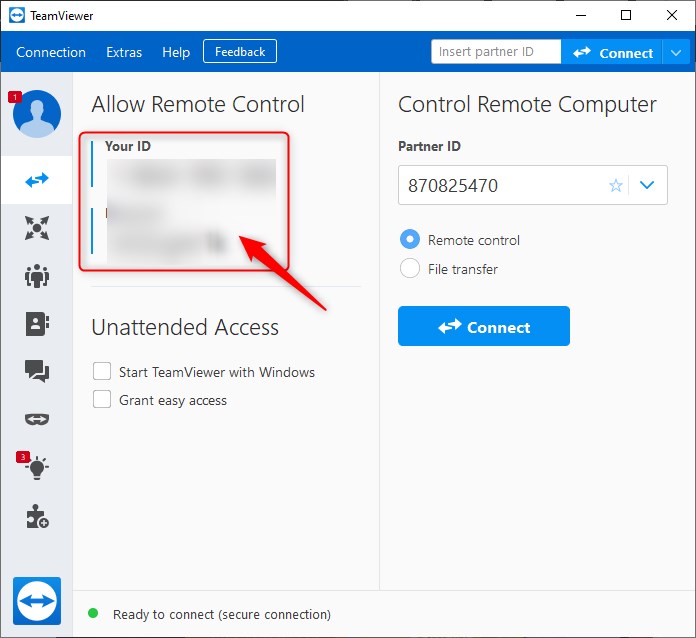696x638 pixels.
Task: Click the Unattended Access heading
Action: point(185,327)
